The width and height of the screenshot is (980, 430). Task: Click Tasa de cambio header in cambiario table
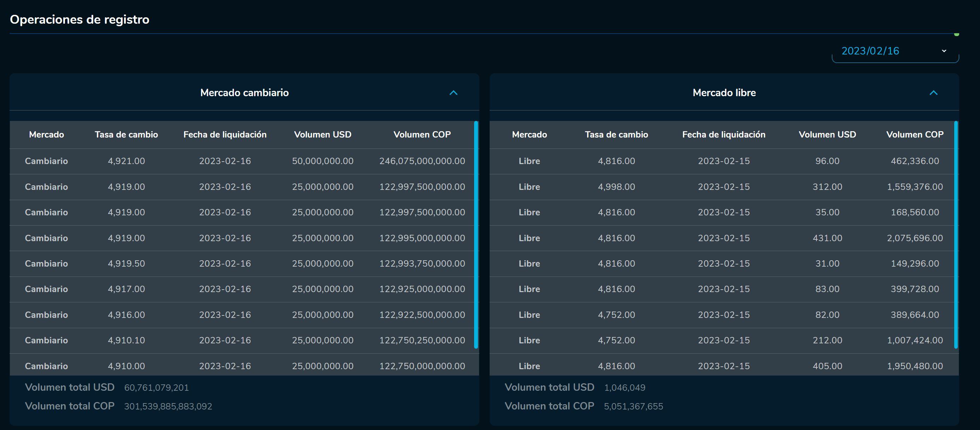[x=126, y=134]
